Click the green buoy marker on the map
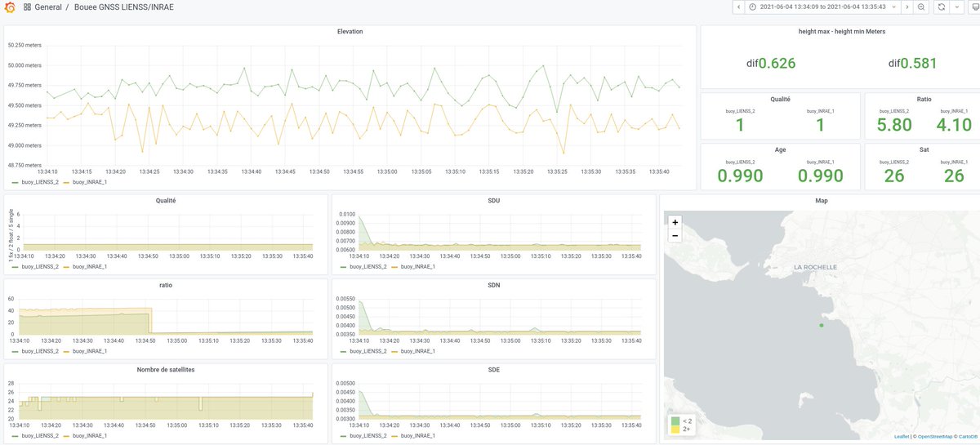980x445 pixels. pyautogui.click(x=822, y=325)
